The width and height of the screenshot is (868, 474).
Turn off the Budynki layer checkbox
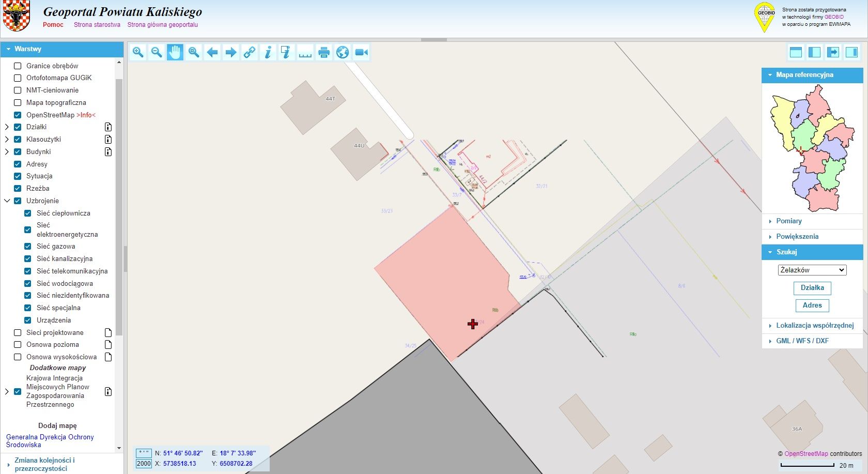18,152
